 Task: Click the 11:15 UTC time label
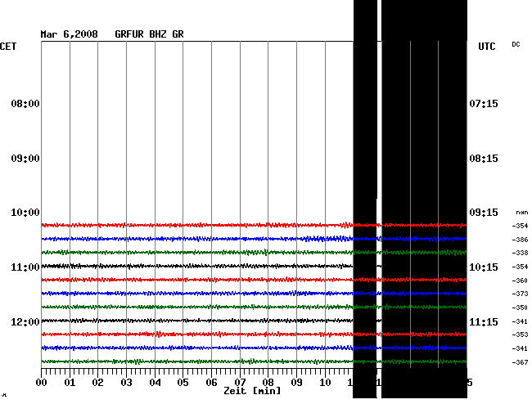click(484, 321)
